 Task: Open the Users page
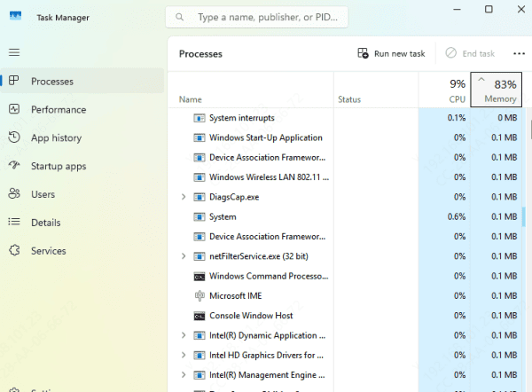pyautogui.click(x=82, y=194)
